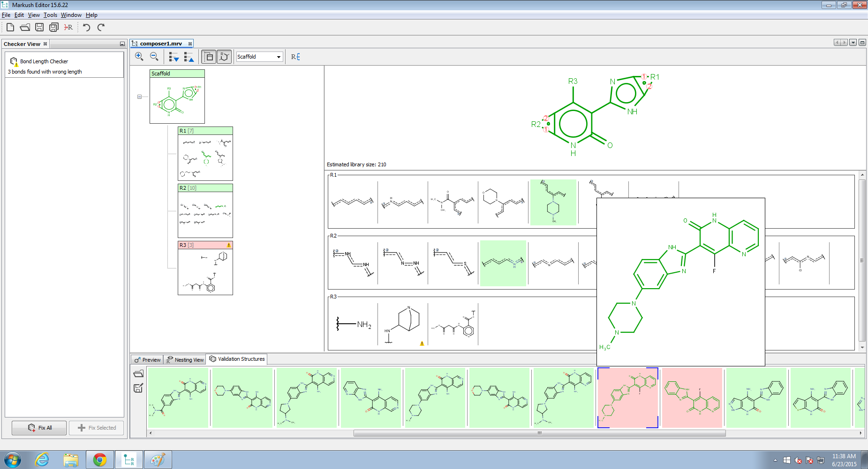Minimize the Checker View panel

(x=122, y=44)
